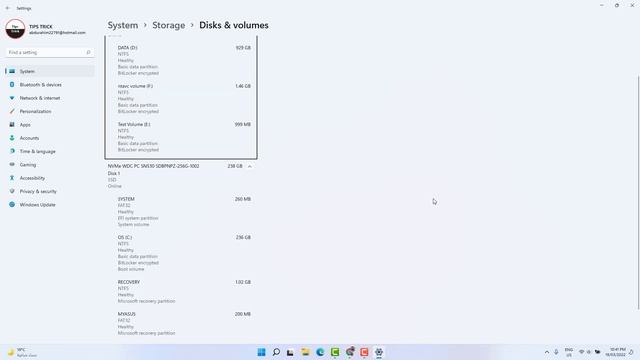Image resolution: width=640 pixels, height=360 pixels.
Task: Click the back arrow in Settings
Action: 8,8
